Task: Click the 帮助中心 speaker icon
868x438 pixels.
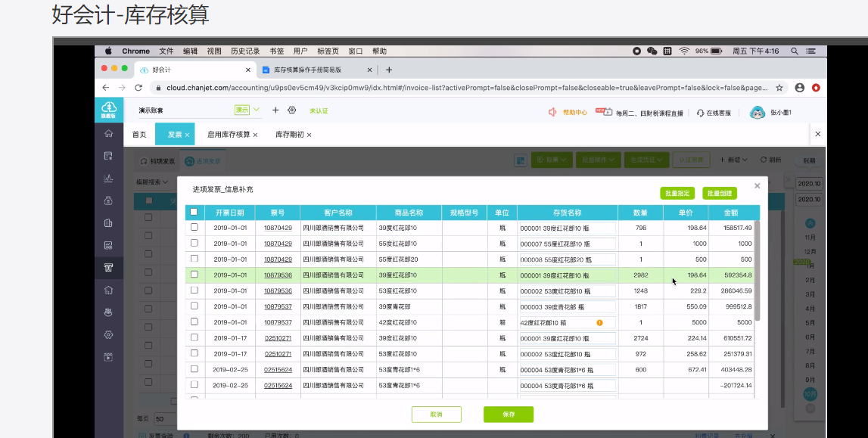Action: click(x=552, y=112)
